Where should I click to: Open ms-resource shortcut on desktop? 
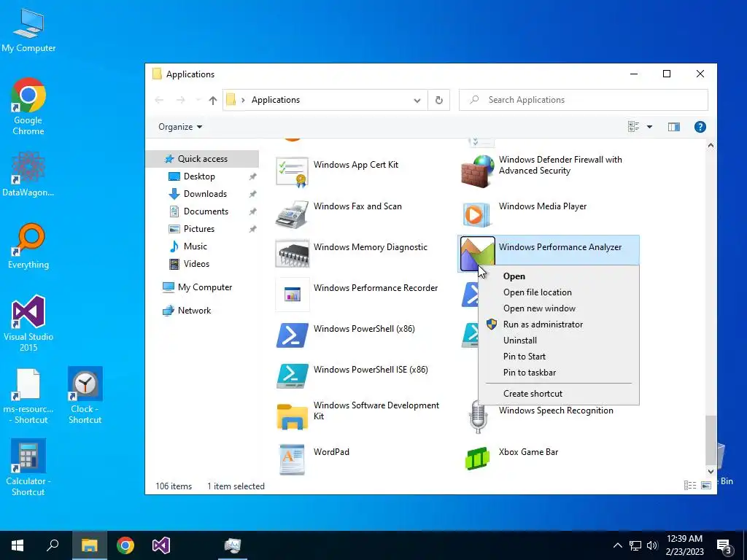pyautogui.click(x=28, y=395)
